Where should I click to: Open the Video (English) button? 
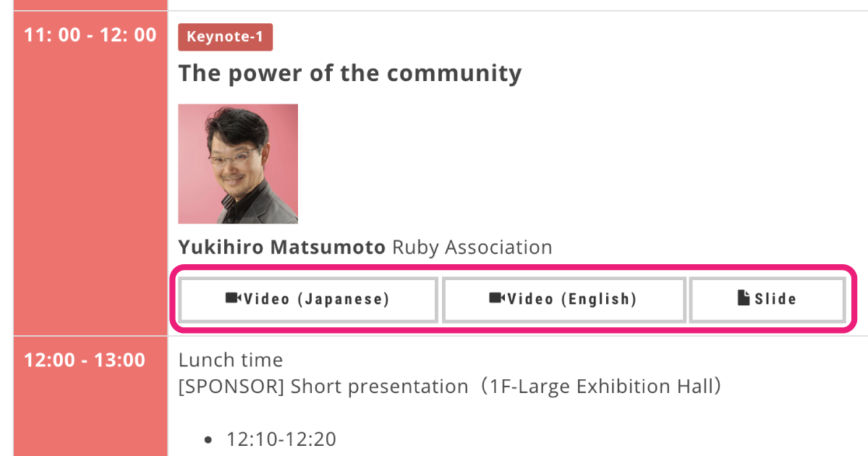pos(563,300)
